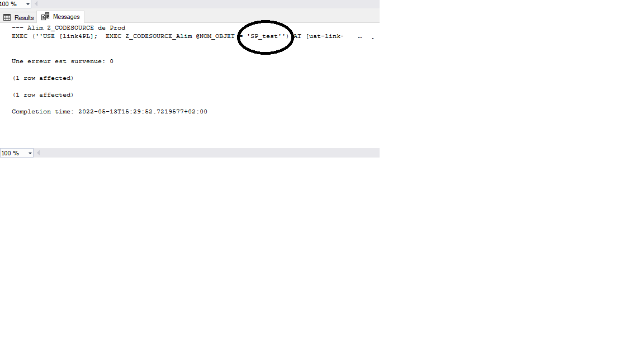Click the Messages tab document icon

[45, 16]
